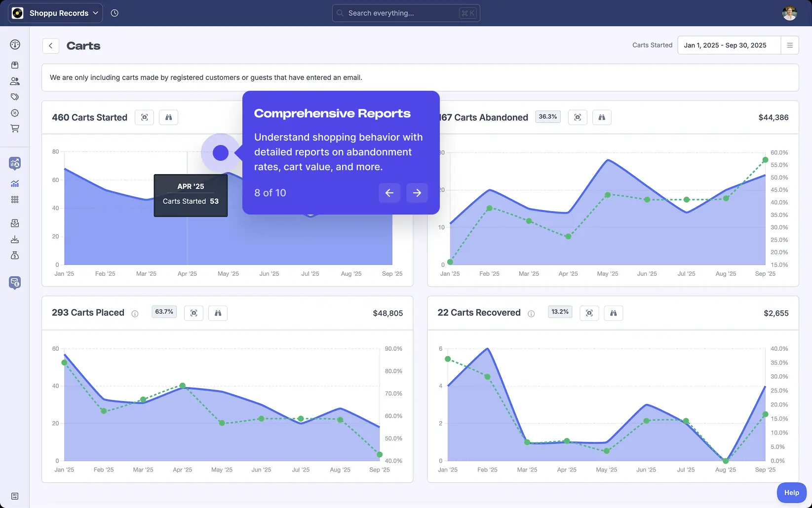Open the Shoppu Records workspace dropdown
This screenshot has width=812, height=508.
click(x=55, y=13)
